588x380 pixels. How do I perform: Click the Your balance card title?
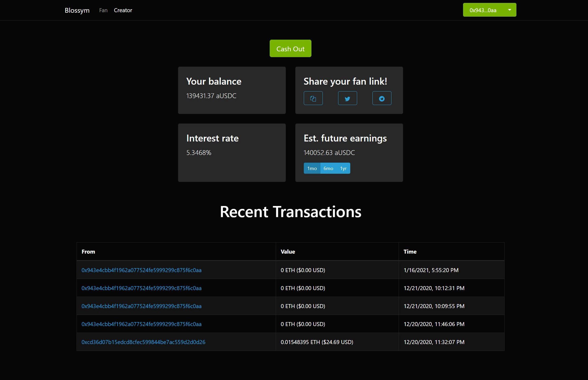pos(214,81)
